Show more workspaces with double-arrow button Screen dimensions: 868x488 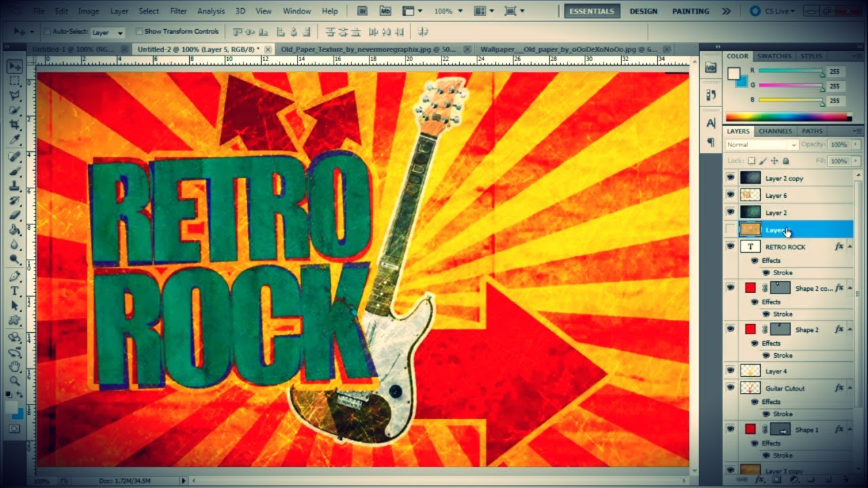point(726,12)
